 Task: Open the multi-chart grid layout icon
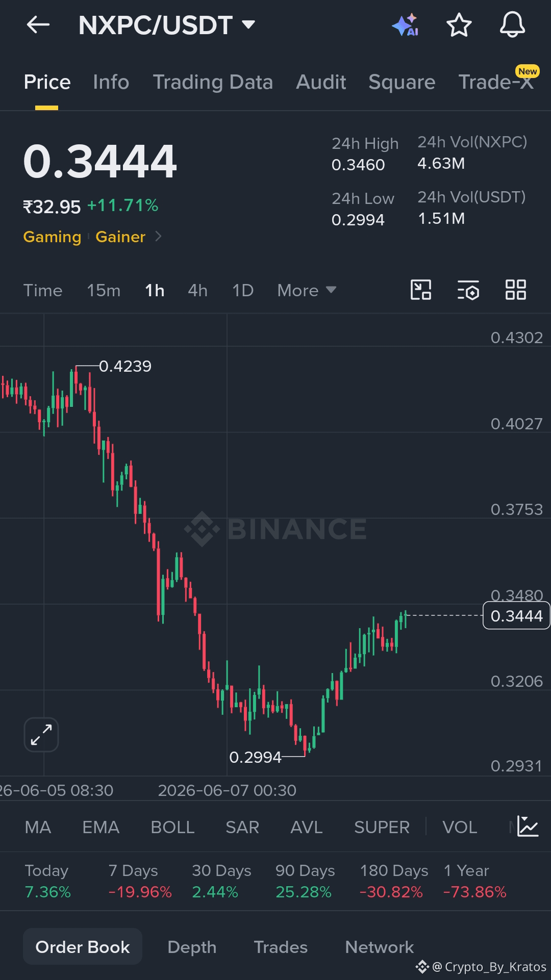coord(515,290)
